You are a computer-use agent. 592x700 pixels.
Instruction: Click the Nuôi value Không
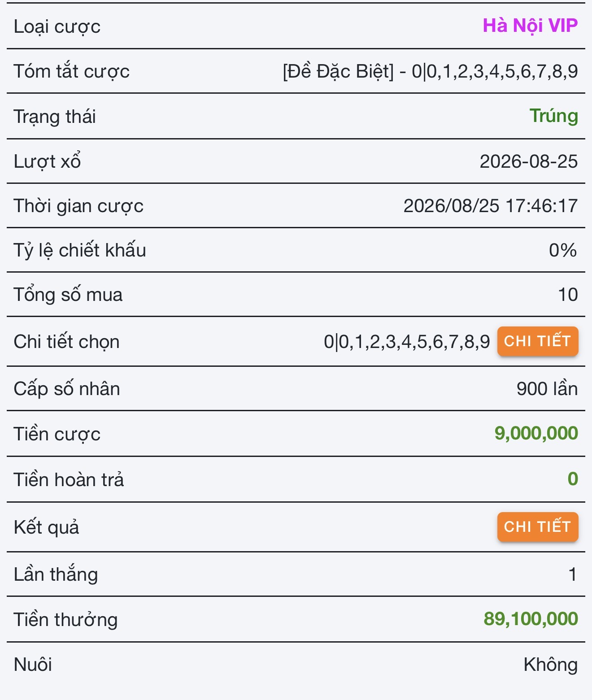tap(551, 665)
